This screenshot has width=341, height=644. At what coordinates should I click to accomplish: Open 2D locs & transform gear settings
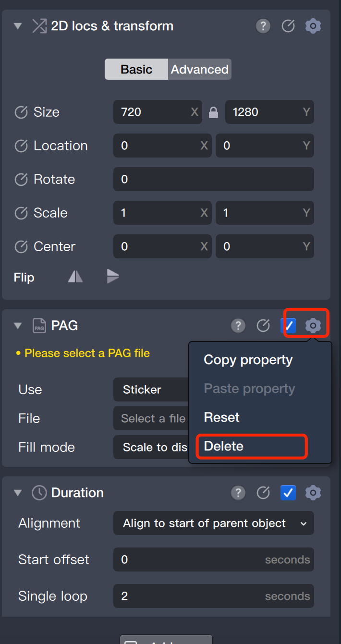313,26
